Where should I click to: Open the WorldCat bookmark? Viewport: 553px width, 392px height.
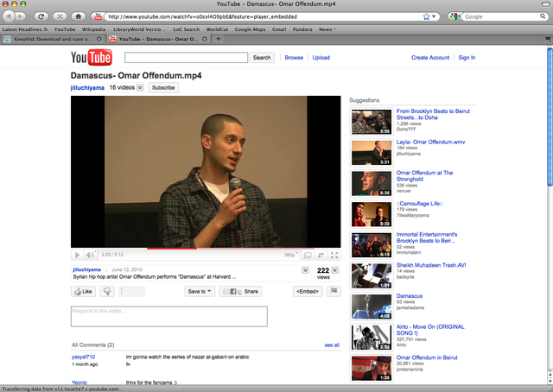[217, 29]
